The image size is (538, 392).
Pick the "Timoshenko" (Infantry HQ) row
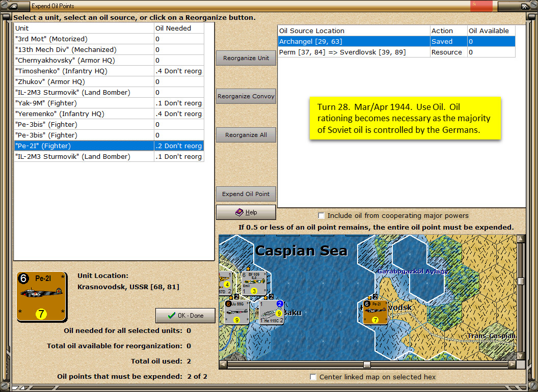tap(109, 71)
